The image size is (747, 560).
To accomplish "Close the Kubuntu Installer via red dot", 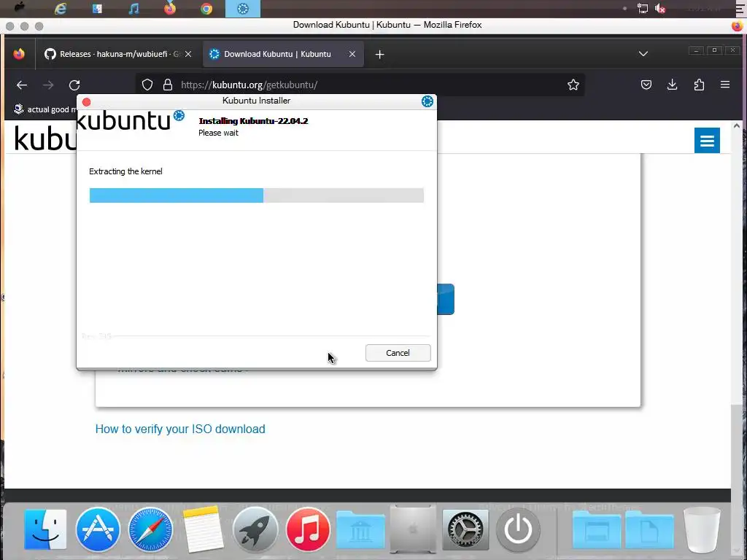I will 86,102.
